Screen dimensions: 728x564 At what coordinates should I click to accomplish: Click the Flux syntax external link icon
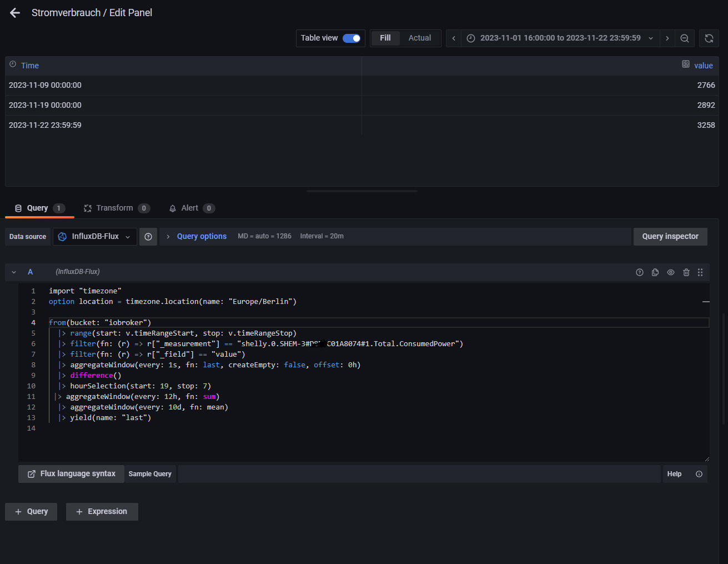coord(32,474)
